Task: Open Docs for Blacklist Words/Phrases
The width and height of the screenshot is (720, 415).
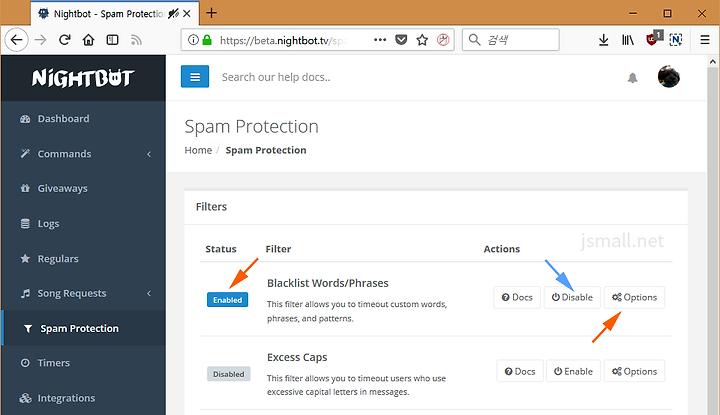Action: [x=517, y=297]
